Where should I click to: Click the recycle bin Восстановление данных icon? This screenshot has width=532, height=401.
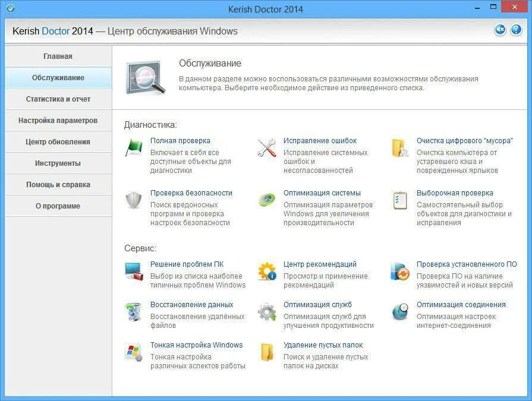point(134,311)
